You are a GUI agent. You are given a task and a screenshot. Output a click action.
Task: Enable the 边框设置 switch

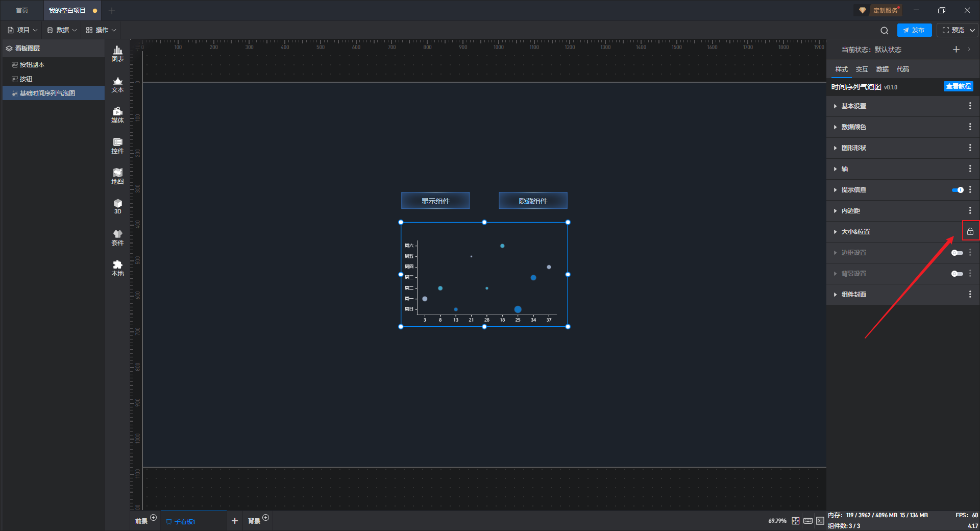pos(958,253)
